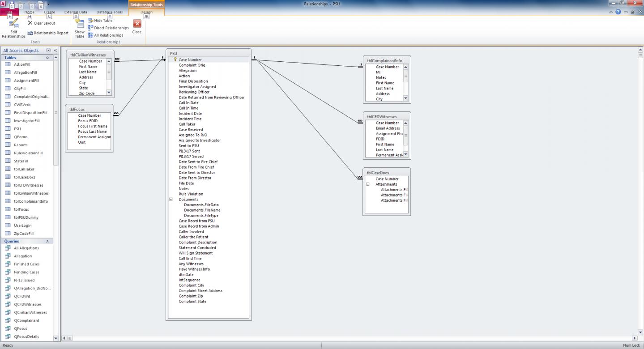This screenshot has height=349, width=644.
Task: Click the Direct Relationships icon
Action: [x=90, y=28]
